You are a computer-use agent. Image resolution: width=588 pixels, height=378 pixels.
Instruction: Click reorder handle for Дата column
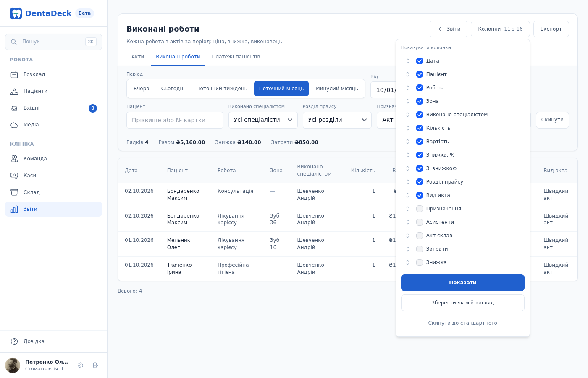[408, 61]
